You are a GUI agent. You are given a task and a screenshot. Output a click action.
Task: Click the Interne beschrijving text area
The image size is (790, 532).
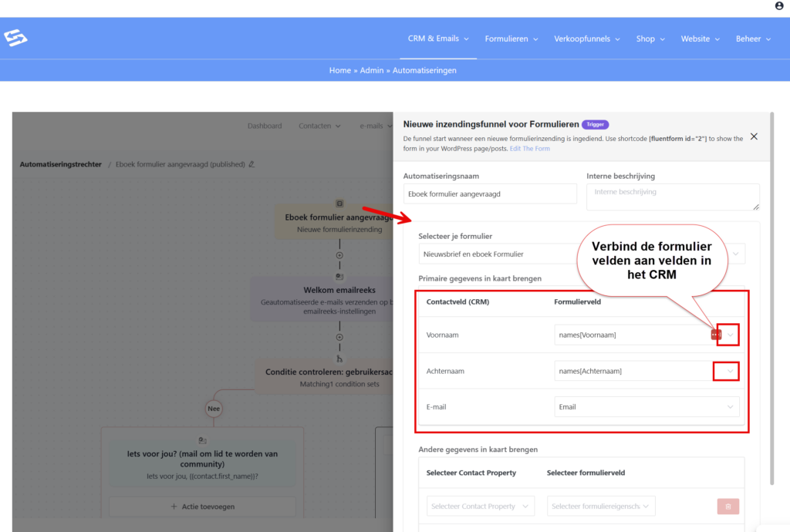pyautogui.click(x=672, y=196)
